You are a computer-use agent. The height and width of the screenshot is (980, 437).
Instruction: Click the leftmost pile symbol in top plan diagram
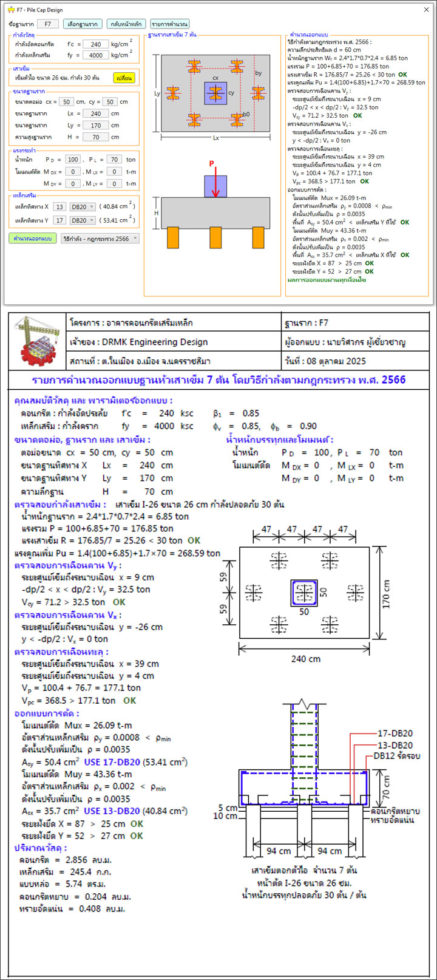tap(173, 93)
